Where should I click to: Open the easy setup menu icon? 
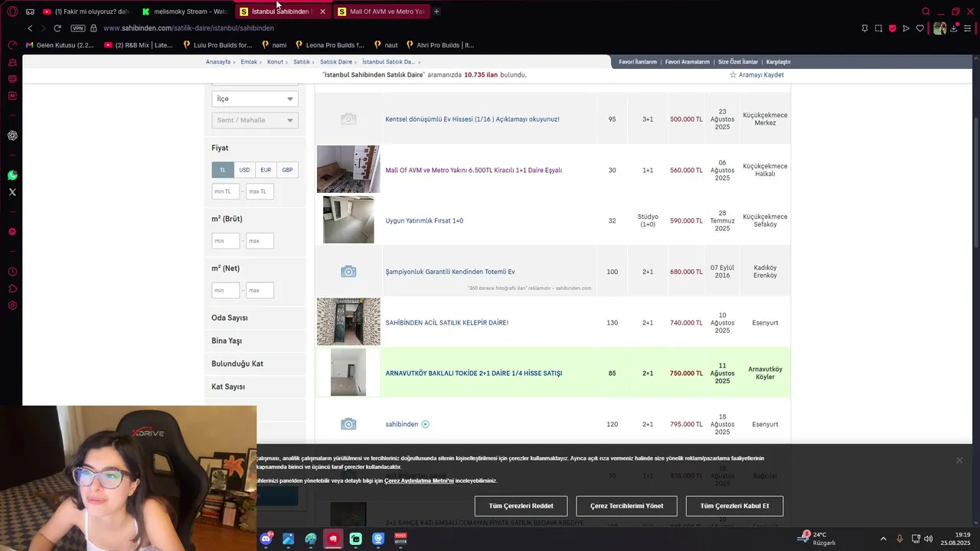pos(968,28)
